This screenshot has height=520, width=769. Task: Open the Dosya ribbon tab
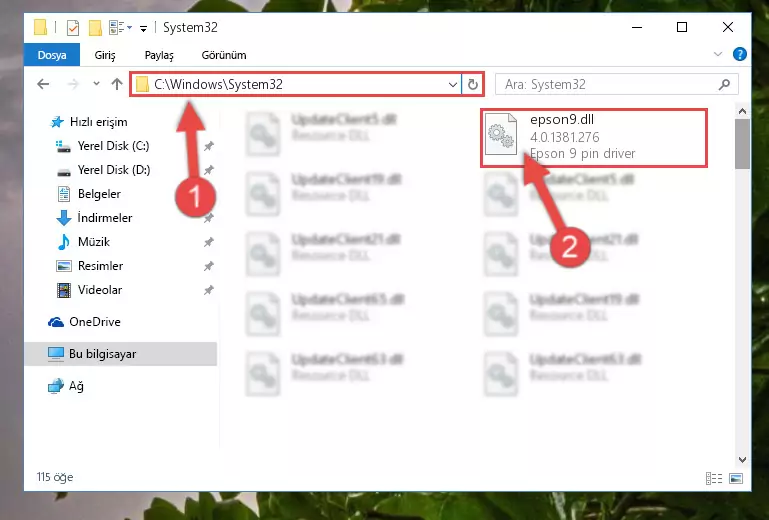pos(52,55)
